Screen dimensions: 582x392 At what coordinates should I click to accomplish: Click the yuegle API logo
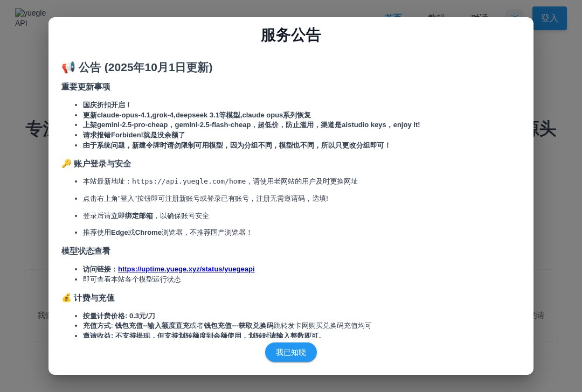coord(31,18)
